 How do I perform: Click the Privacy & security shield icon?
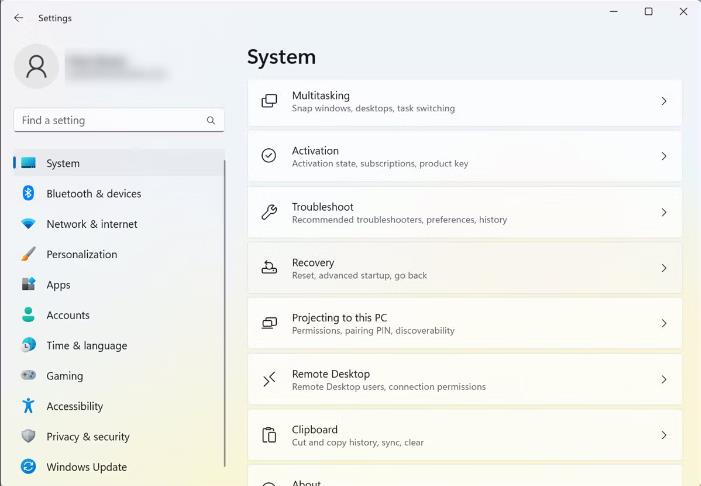28,436
